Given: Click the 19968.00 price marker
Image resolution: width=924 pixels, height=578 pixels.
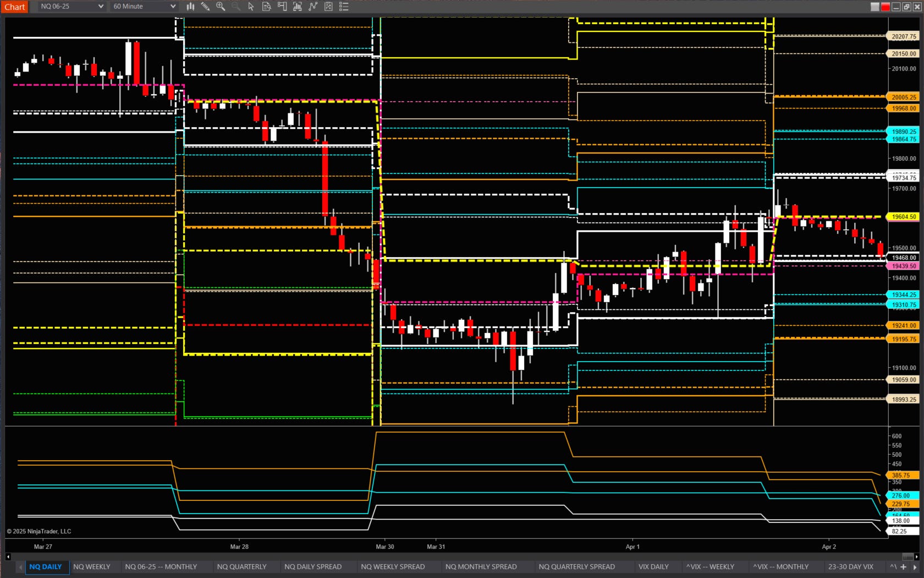Looking at the screenshot, I should pyautogui.click(x=904, y=108).
